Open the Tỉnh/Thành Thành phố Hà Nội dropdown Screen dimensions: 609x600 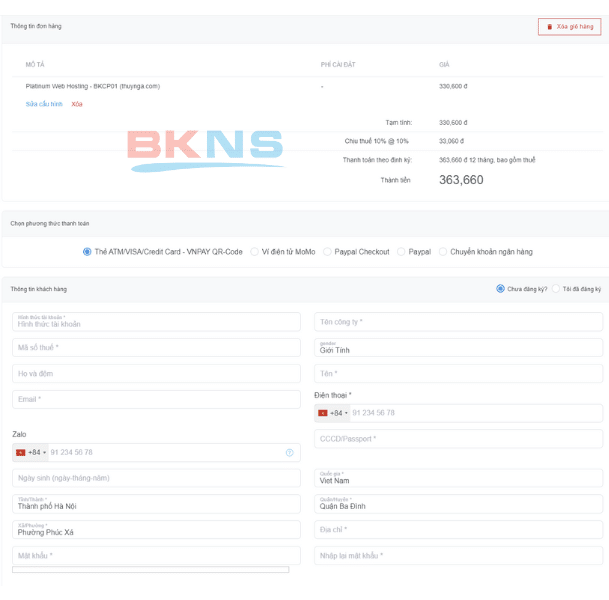click(x=156, y=504)
